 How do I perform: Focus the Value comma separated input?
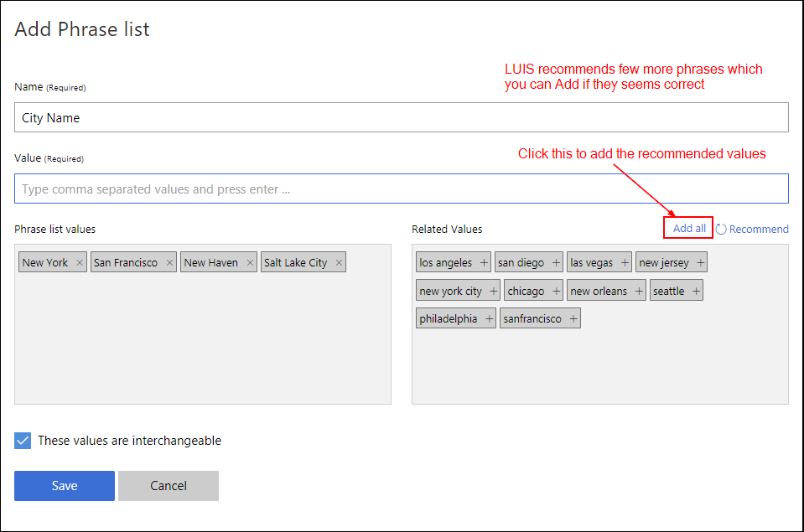click(401, 189)
